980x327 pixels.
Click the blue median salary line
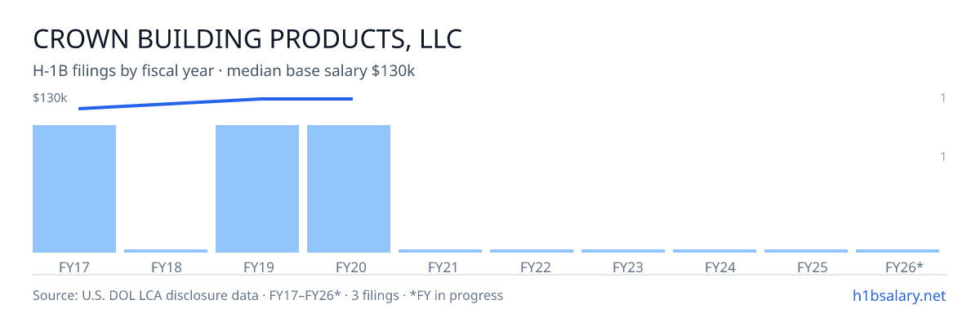tap(216, 103)
